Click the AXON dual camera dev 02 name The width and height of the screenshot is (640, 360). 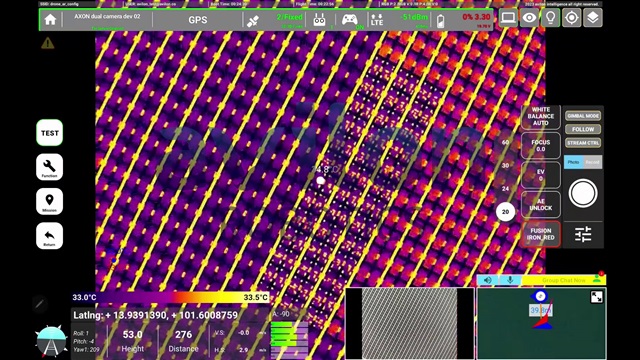click(x=107, y=16)
